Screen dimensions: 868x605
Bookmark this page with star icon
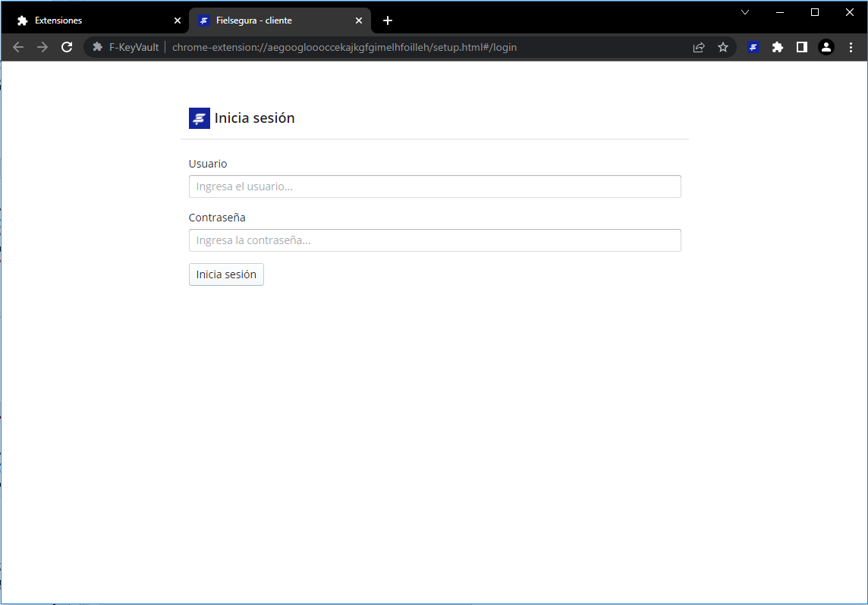coord(723,47)
